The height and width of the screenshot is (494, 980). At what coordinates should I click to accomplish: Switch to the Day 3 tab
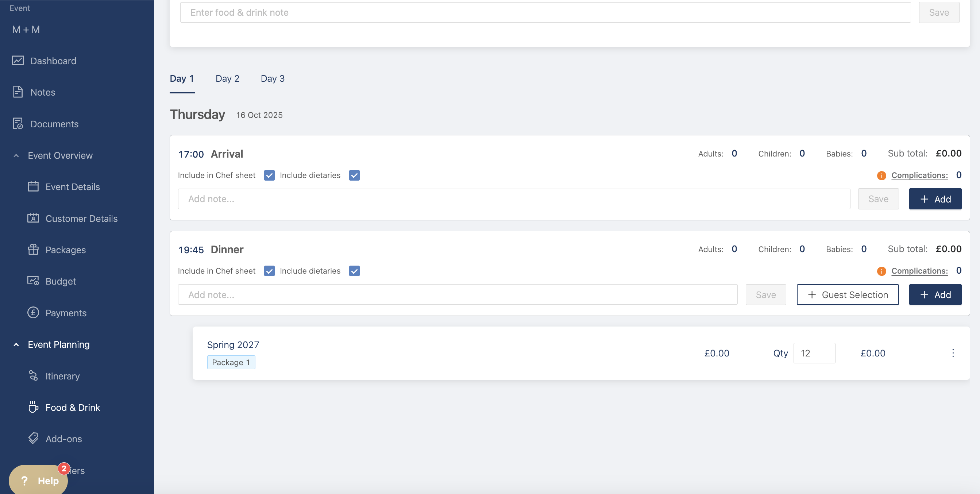[x=273, y=78]
